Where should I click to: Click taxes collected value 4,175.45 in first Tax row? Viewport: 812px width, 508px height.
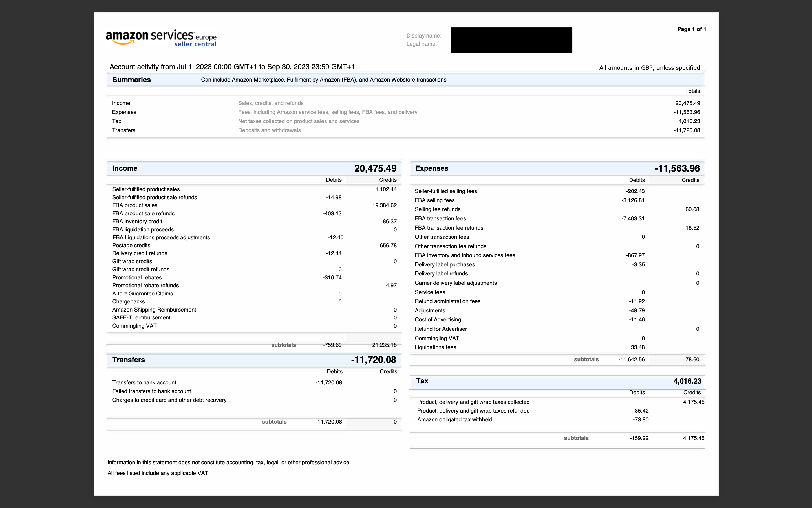[x=694, y=402]
